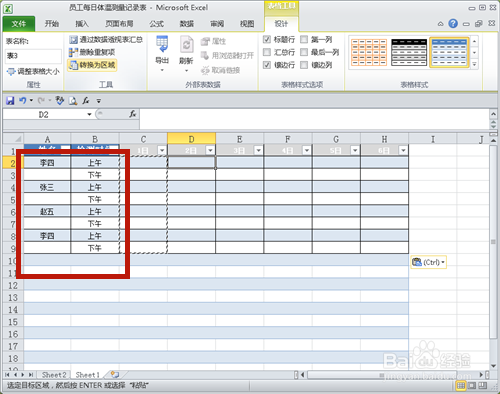Viewport: 500px width, 394px height.
Task: Switch to Normal view in status bar
Action: 461,386
